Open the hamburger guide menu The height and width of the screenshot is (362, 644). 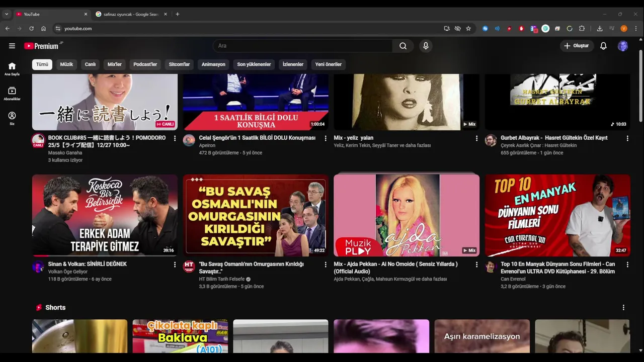12,46
